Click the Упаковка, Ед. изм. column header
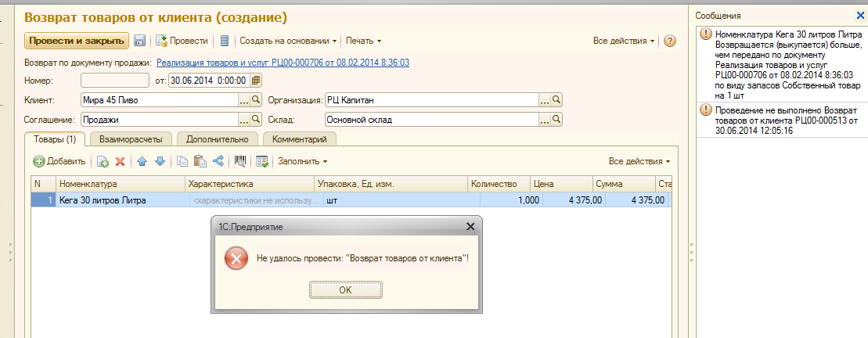 point(391,184)
